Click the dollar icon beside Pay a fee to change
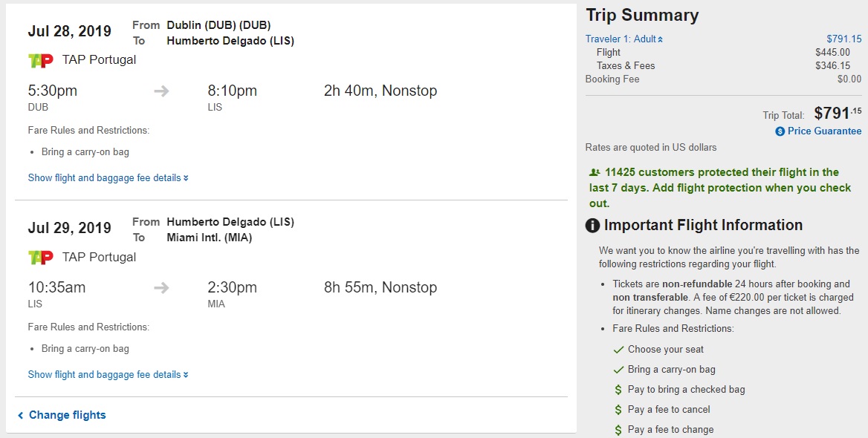868x438 pixels. [618, 430]
